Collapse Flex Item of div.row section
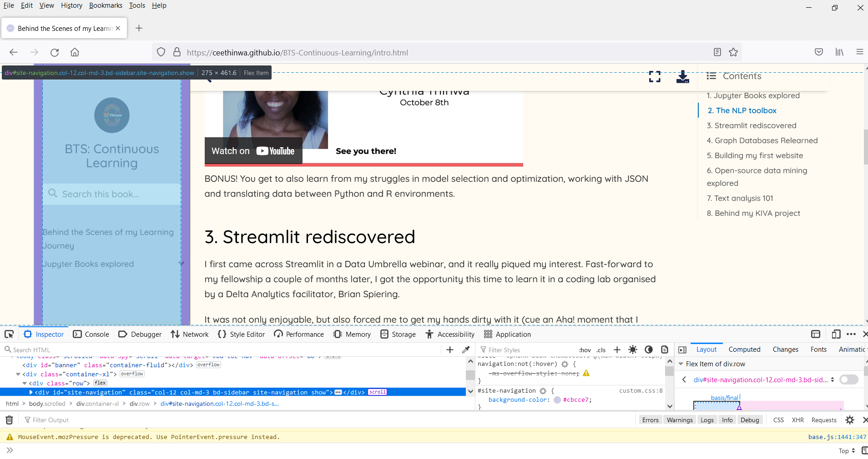This screenshot has height=459, width=868. click(x=681, y=364)
